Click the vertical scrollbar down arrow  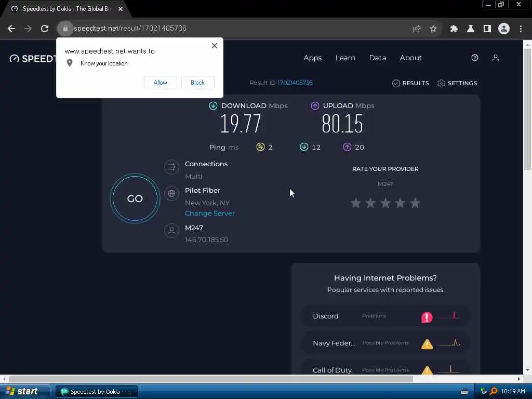[527, 370]
